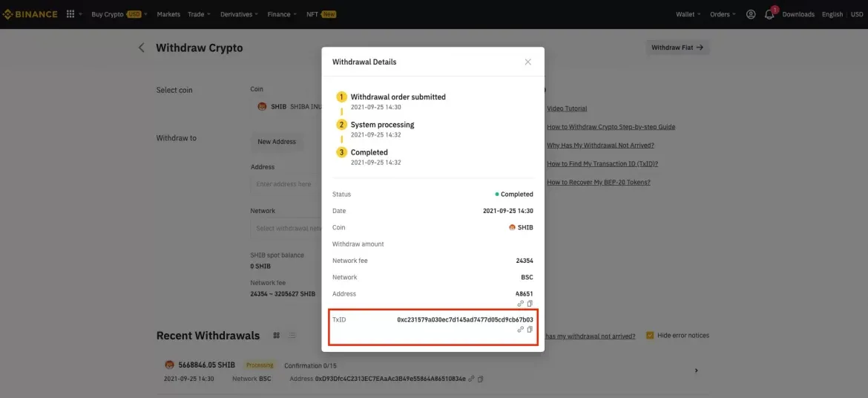Image resolution: width=868 pixels, height=398 pixels.
Task: Click Enter address here input field
Action: point(286,184)
